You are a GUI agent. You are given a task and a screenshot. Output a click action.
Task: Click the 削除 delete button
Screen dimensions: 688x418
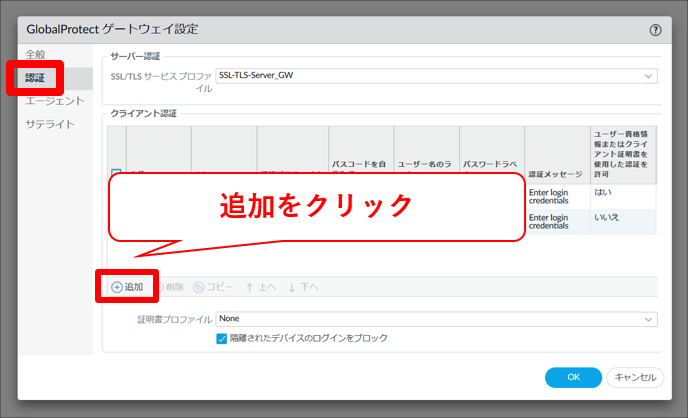170,287
